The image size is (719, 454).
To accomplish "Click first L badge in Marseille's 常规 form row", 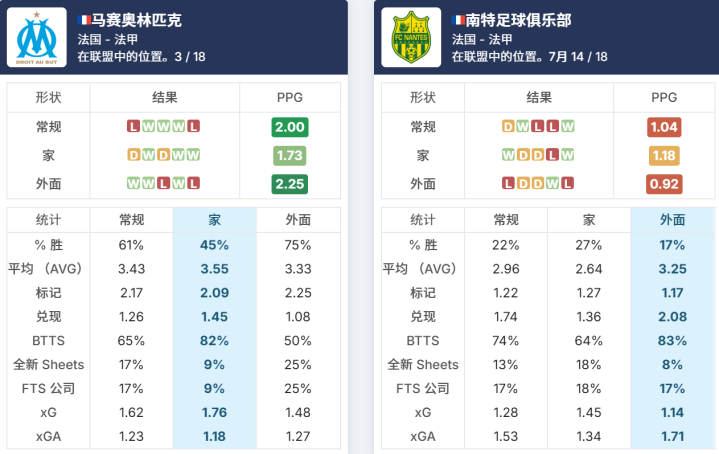I will 133,127.
